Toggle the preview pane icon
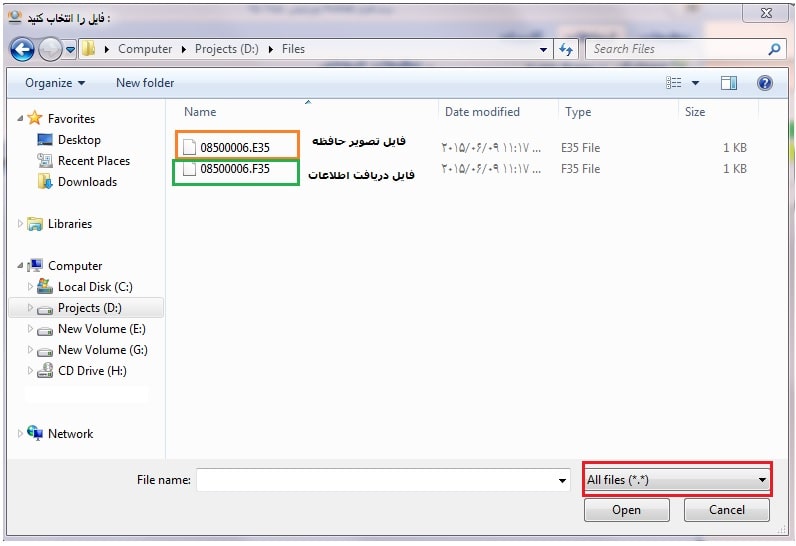The image size is (796, 546). 728,83
